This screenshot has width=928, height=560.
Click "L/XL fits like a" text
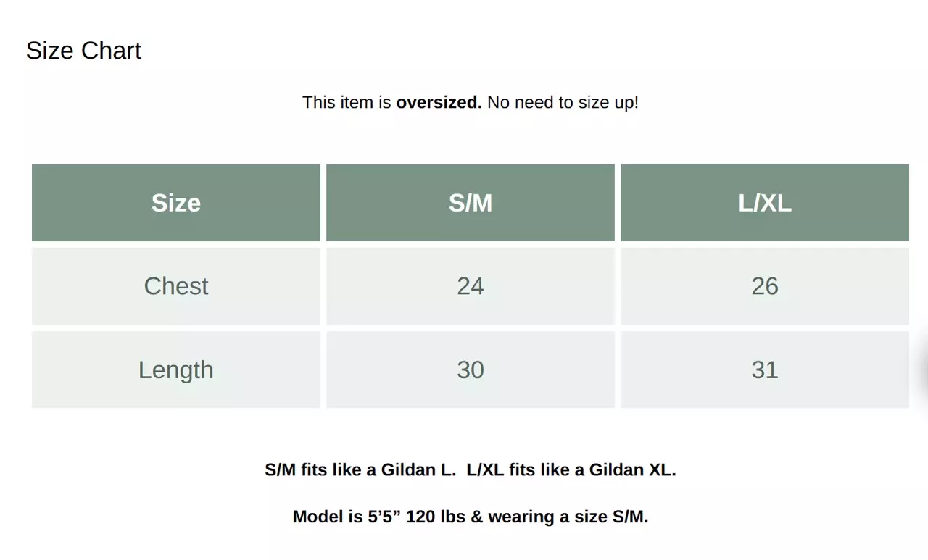click(x=525, y=469)
